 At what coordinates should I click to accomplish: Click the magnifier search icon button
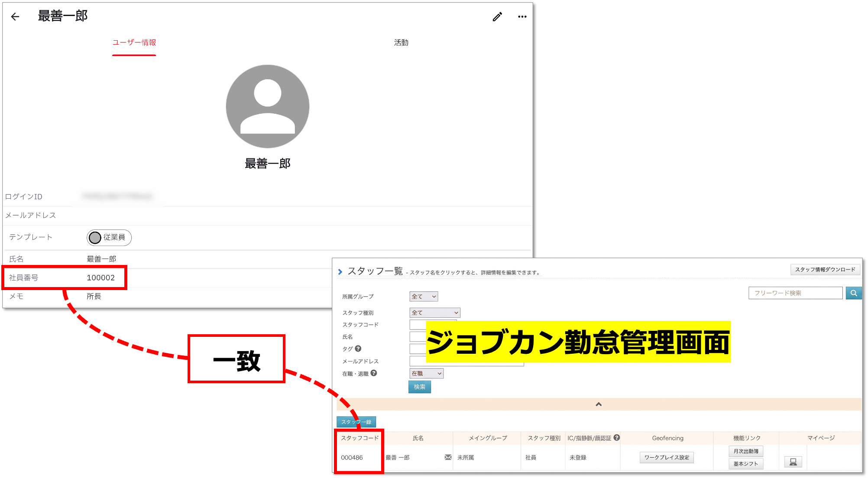pos(853,293)
